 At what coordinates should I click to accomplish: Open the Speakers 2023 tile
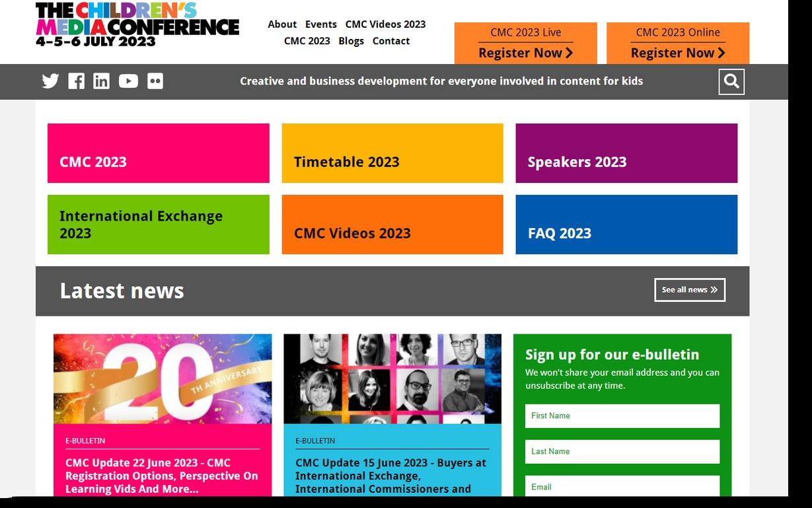coord(626,153)
